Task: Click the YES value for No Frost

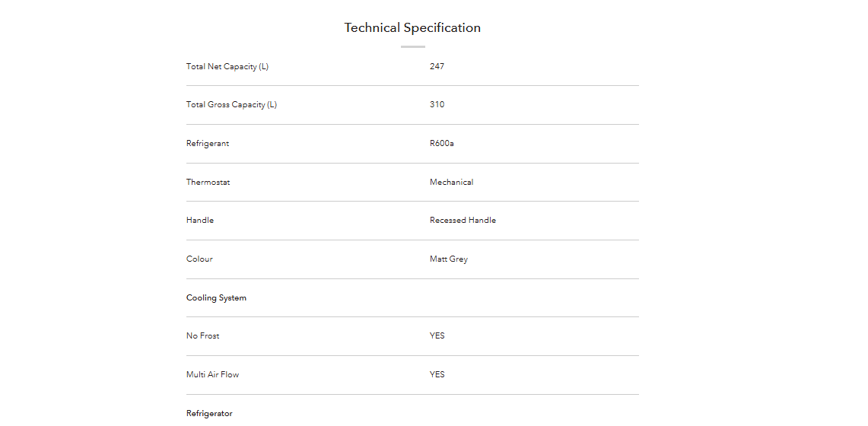Action: click(437, 335)
